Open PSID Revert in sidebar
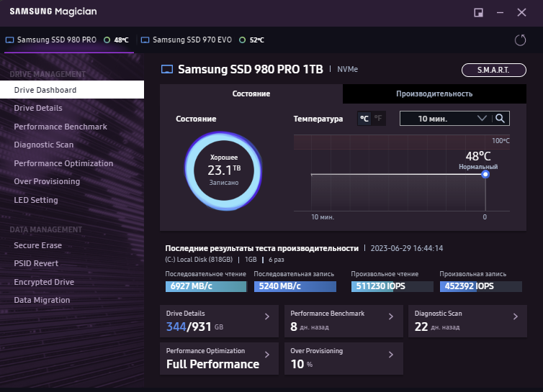 click(x=36, y=263)
